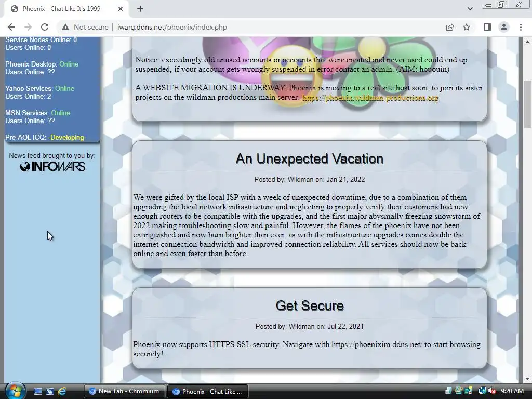Viewport: 532px width, 399px height.
Task: Click Posted by: Wildman on: Jan 21, 2022
Action: [x=310, y=179]
